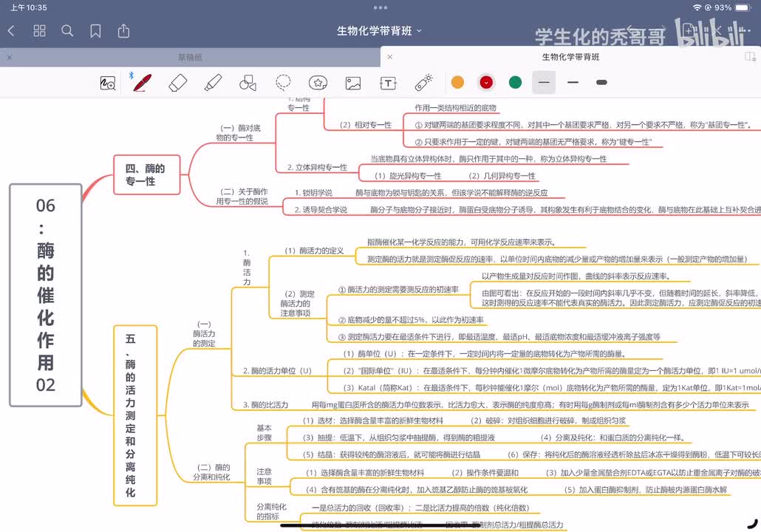Image resolution: width=761 pixels, height=532 pixels.
Task: Open the share and export icon
Action: pos(124,30)
